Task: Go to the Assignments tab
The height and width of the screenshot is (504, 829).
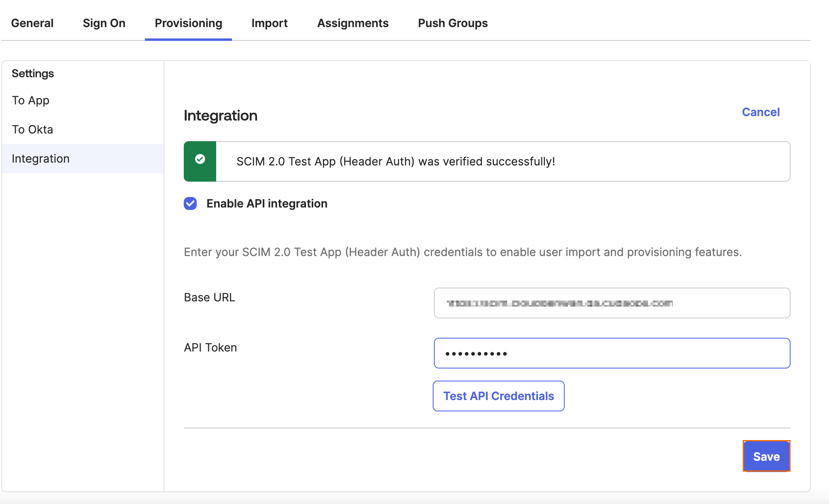Action: point(353,23)
